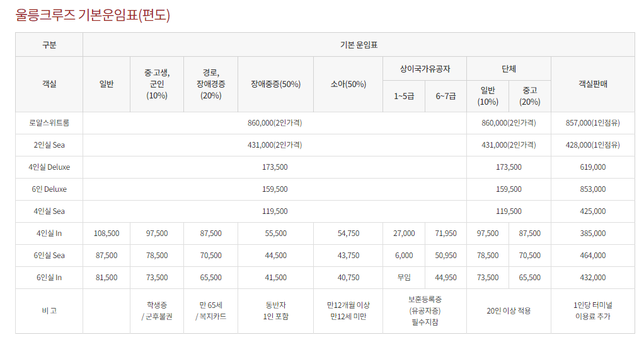The image size is (644, 342).
Task: Select the 1인당 터미널 이용료 추가 note
Action: (593, 310)
